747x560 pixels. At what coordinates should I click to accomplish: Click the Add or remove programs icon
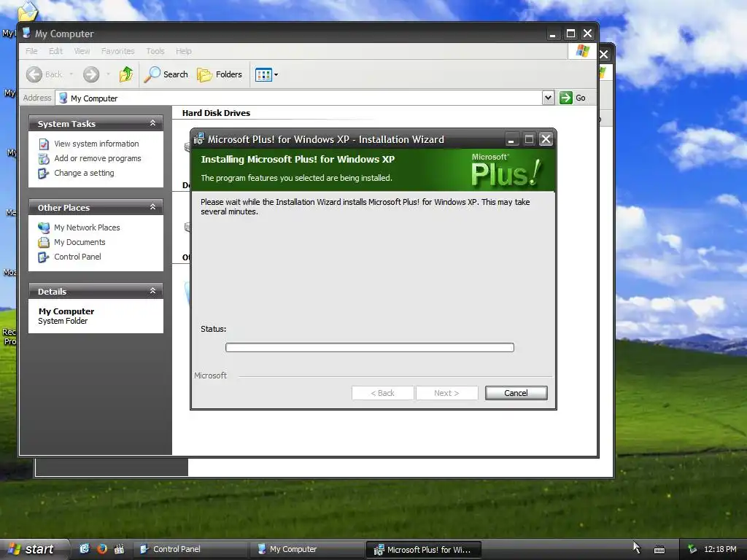pyautogui.click(x=43, y=158)
